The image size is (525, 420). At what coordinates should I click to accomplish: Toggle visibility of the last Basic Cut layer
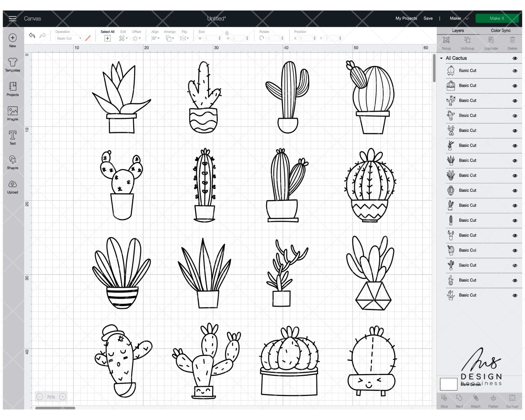coord(515,295)
